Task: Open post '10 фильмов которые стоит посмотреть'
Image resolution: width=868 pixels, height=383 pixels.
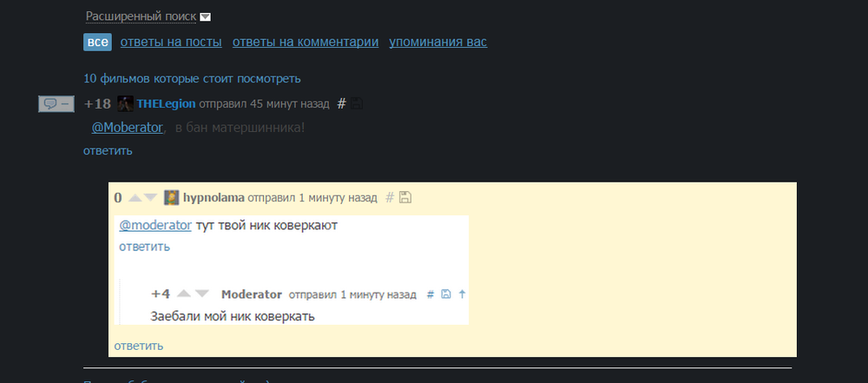Action: (x=192, y=79)
